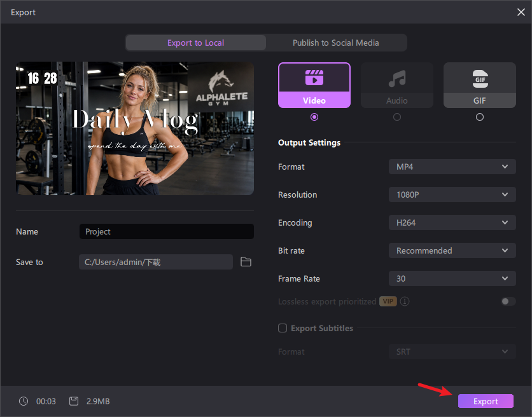Viewport: 532px width, 417px height.
Task: Click the clock duration icon
Action: [24, 401]
